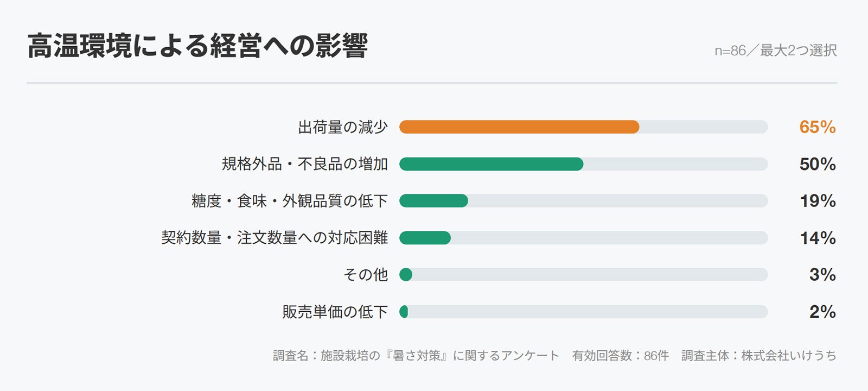Select the 3% value label
Screen dimensions: 868x391
(822, 275)
